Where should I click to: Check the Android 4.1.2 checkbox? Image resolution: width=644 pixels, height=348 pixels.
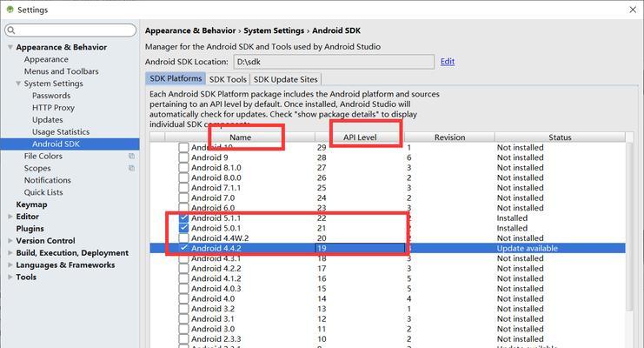coord(183,278)
